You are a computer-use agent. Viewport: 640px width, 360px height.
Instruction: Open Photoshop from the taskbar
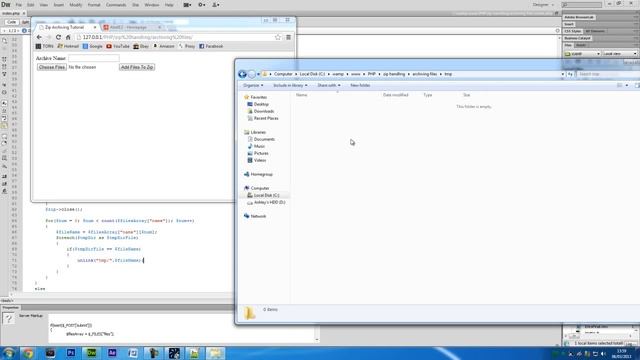71,353
